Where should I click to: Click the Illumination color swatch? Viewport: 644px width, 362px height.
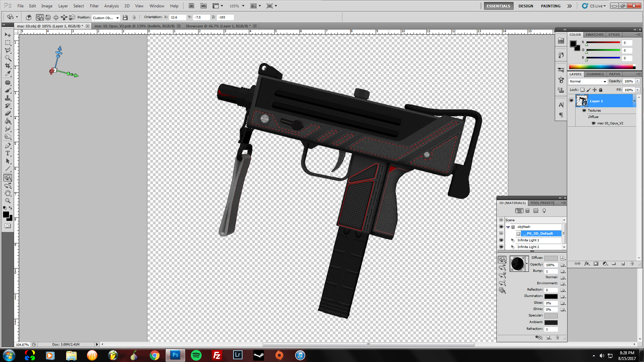pos(551,296)
